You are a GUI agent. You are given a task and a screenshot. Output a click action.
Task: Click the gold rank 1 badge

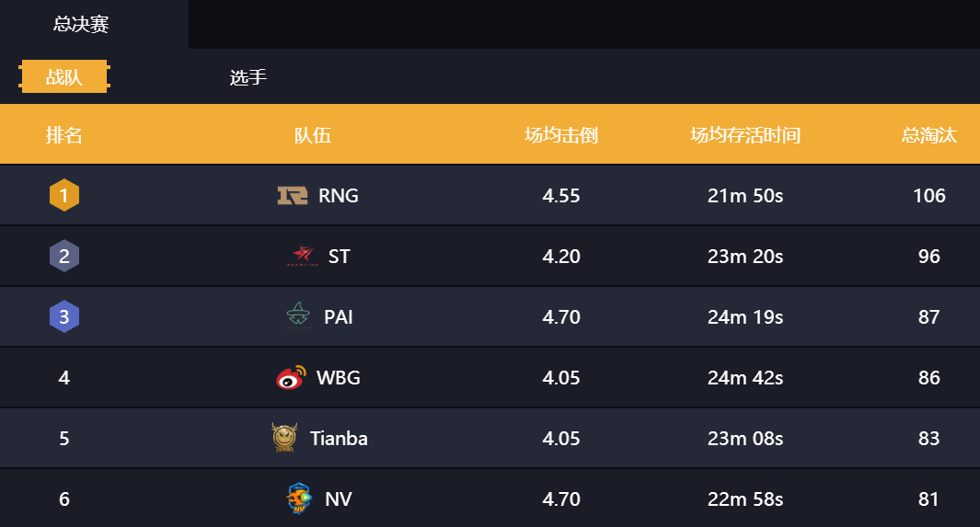point(64,195)
